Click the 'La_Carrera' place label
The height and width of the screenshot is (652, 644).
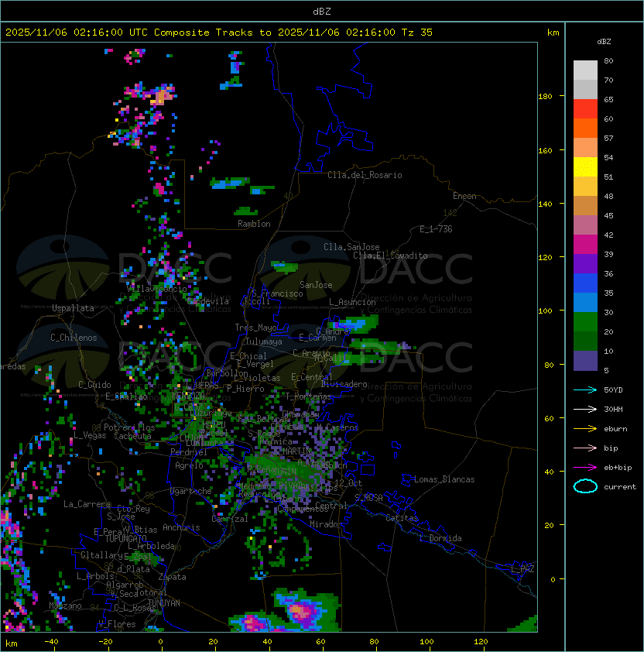87,504
